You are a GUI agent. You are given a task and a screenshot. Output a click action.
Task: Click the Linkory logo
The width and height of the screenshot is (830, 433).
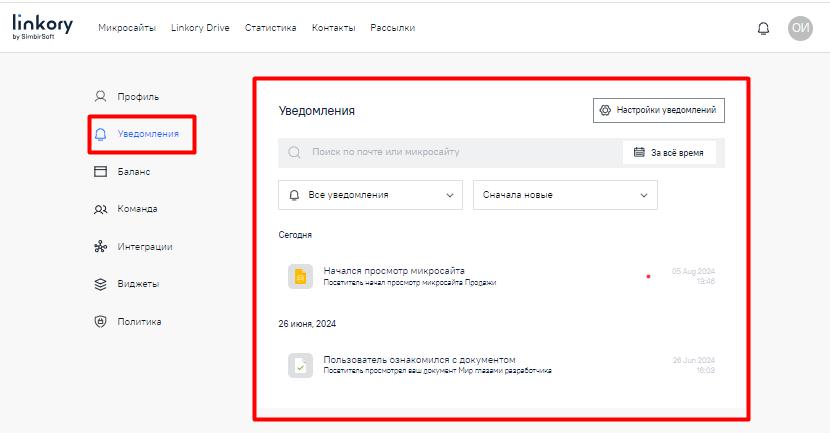pos(42,27)
